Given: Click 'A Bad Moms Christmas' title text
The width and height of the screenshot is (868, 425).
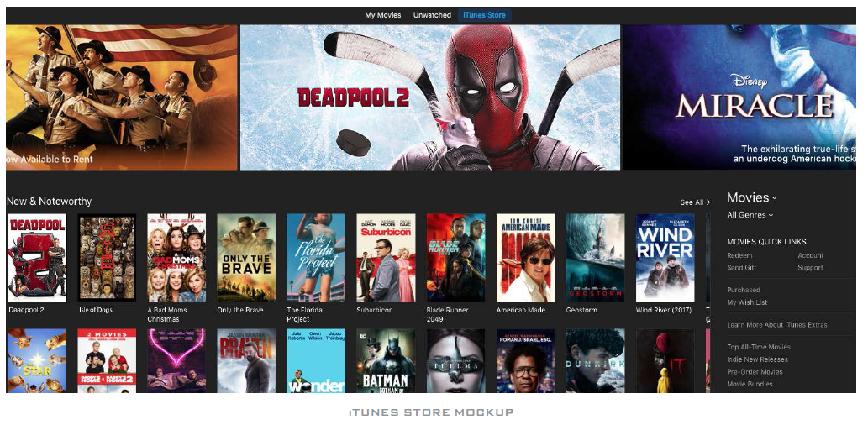Looking at the screenshot, I should pyautogui.click(x=167, y=314).
